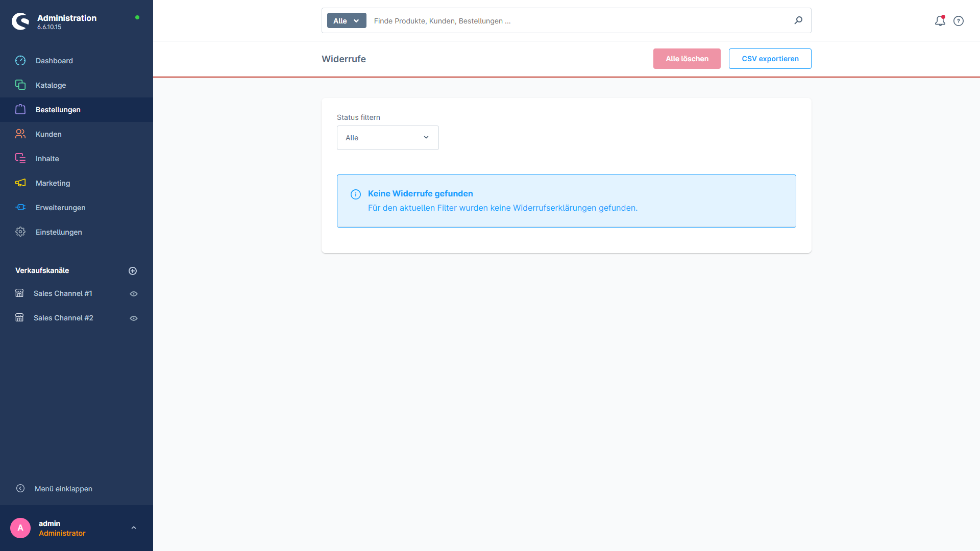
Task: Open Kunden menu item
Action: click(x=77, y=134)
